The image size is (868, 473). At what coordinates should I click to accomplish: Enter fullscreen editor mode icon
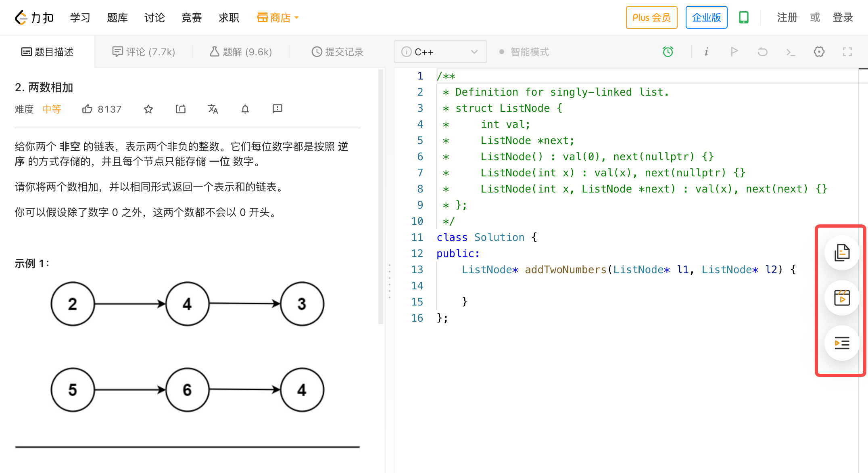847,52
